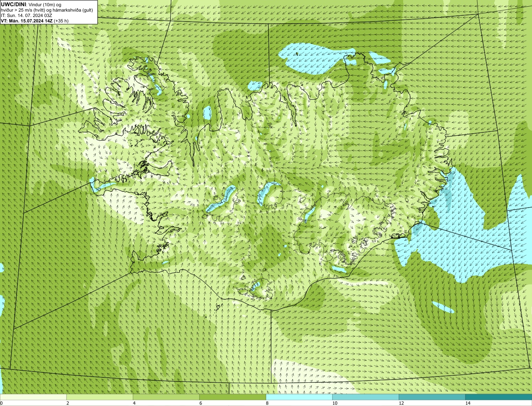Click the color scale label "12"
The width and height of the screenshot is (532, 406).
(x=401, y=403)
